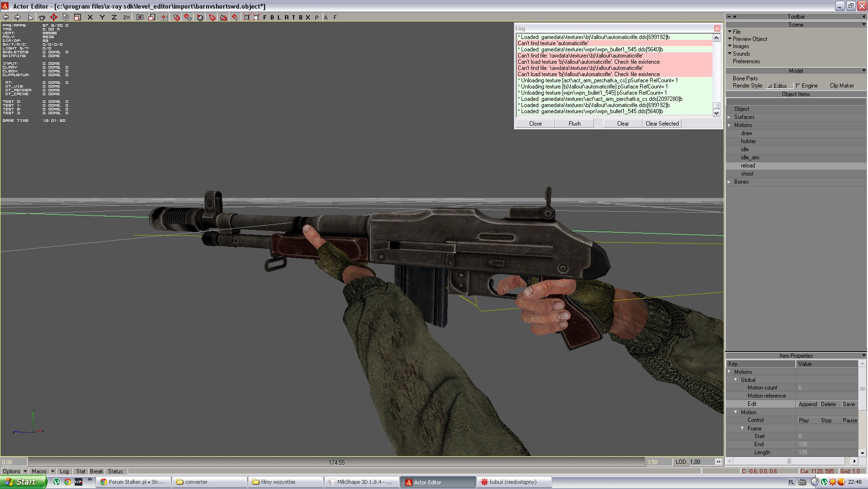Select the rotate tool
Screen dimensions: 868x489
66,17
